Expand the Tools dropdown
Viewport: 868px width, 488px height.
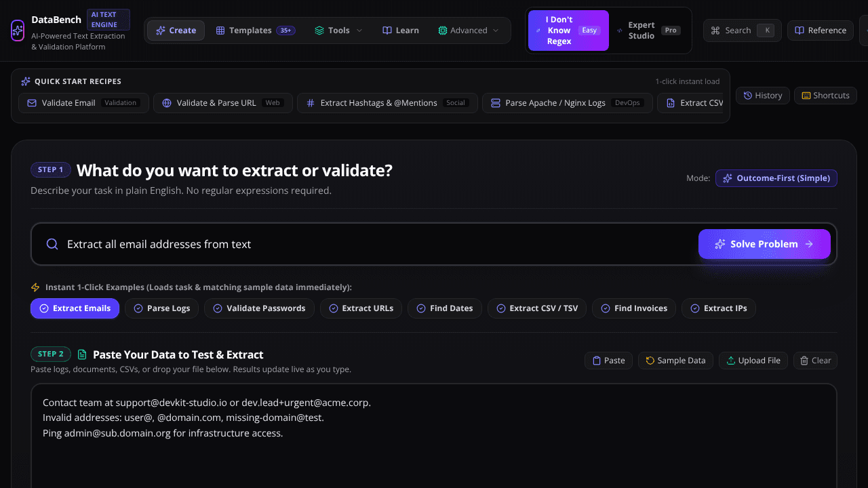tap(338, 30)
